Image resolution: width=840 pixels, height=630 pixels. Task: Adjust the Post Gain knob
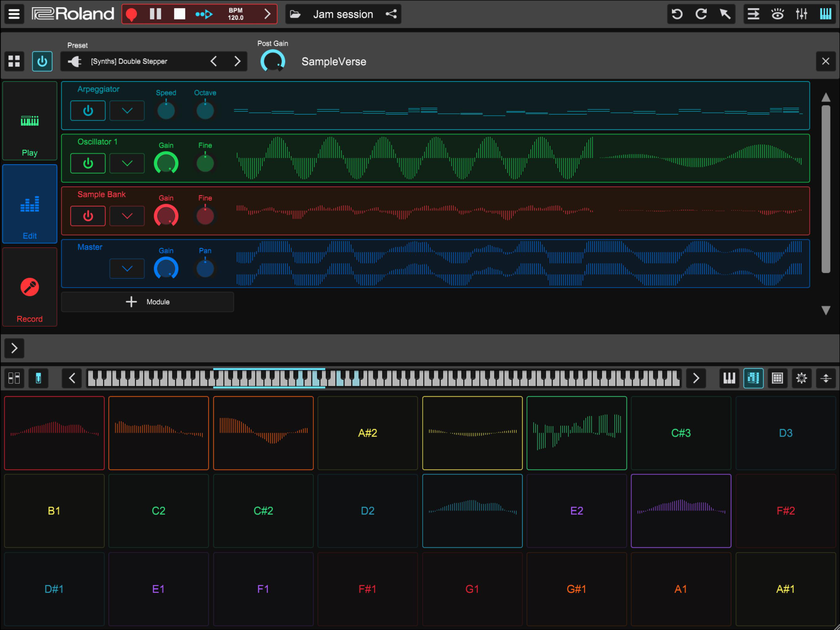click(x=273, y=61)
